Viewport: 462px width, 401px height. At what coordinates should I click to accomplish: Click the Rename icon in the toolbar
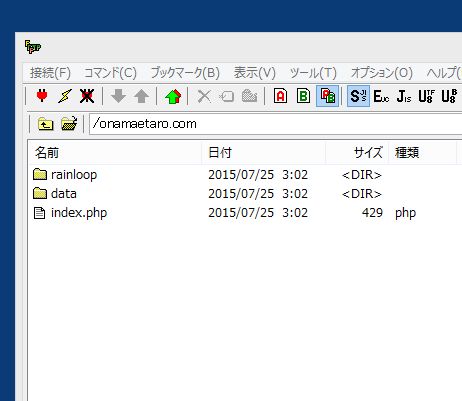[x=227, y=97]
